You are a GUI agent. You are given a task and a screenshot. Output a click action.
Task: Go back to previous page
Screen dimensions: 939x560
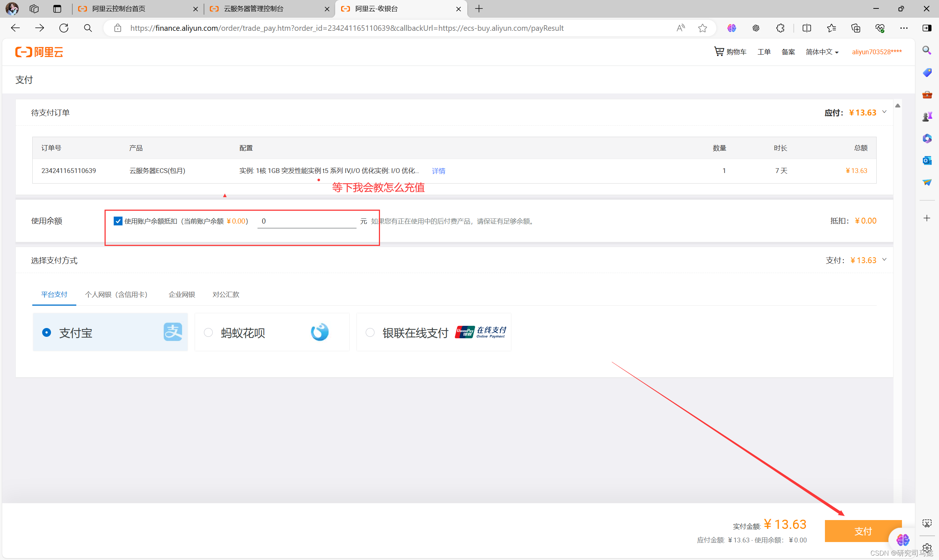click(15, 28)
